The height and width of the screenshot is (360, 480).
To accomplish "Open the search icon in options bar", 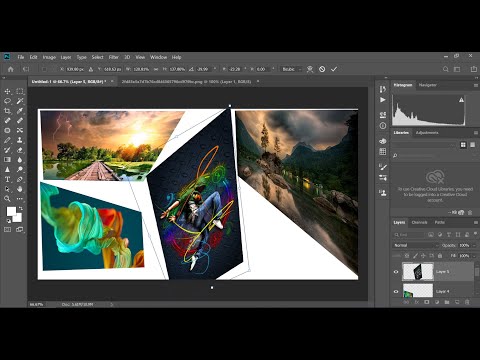I will [446, 69].
